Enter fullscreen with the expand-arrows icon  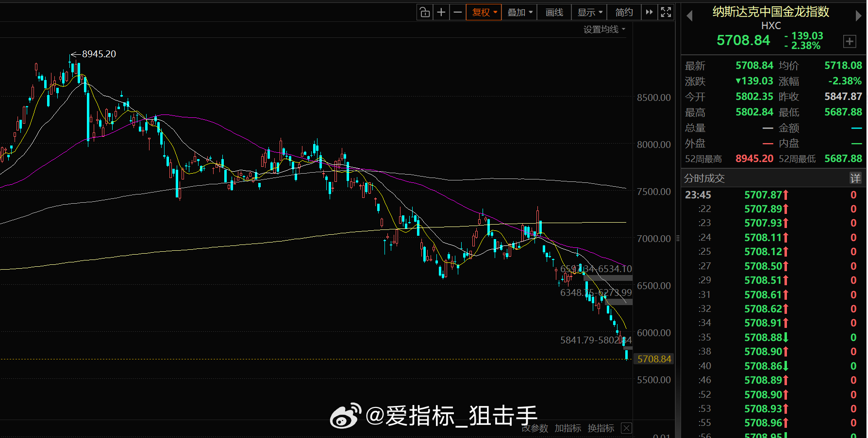[666, 12]
